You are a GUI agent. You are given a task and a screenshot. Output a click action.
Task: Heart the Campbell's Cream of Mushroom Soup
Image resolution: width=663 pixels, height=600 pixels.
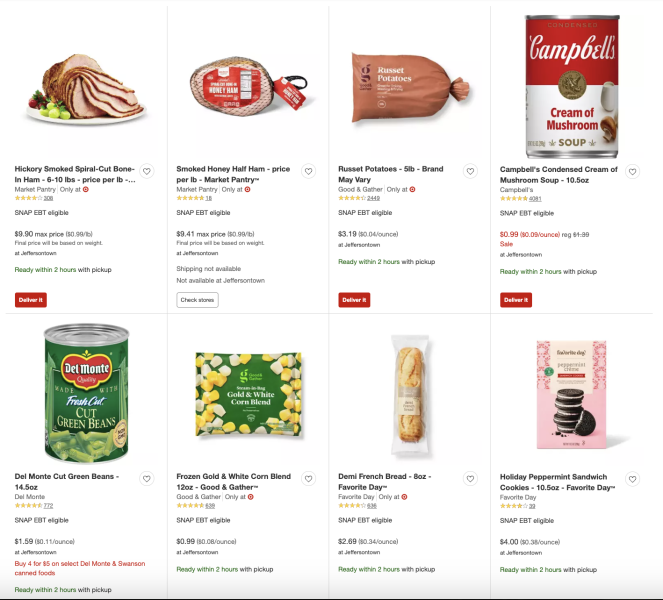[632, 171]
